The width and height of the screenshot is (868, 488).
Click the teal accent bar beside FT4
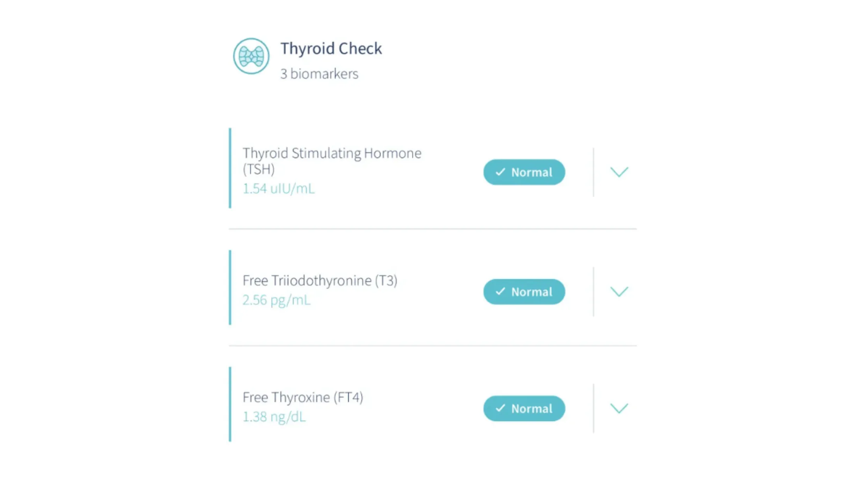coord(230,404)
